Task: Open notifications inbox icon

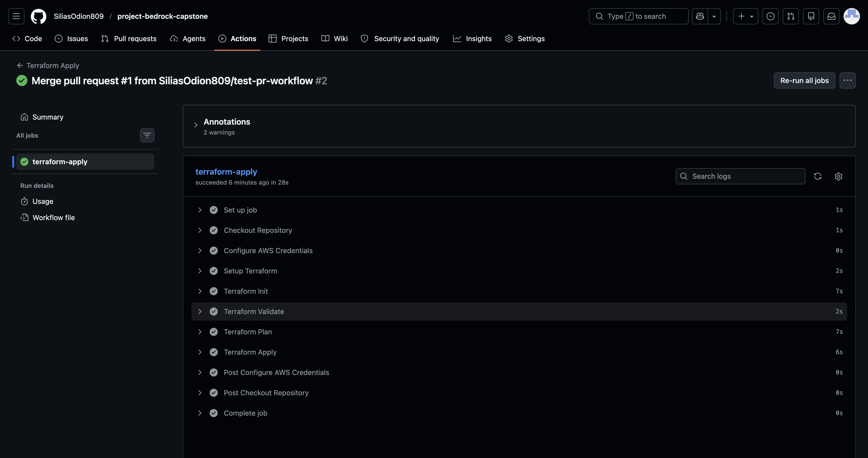Action: pos(831,16)
